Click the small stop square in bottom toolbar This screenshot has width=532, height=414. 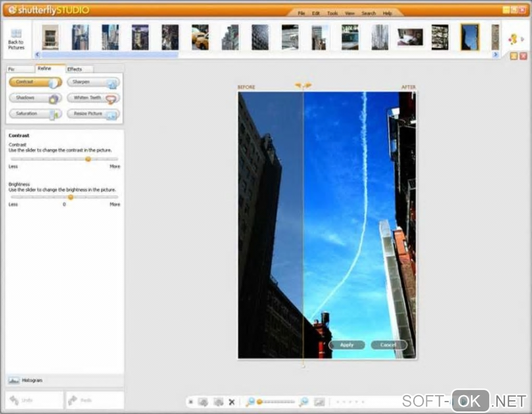(191, 402)
